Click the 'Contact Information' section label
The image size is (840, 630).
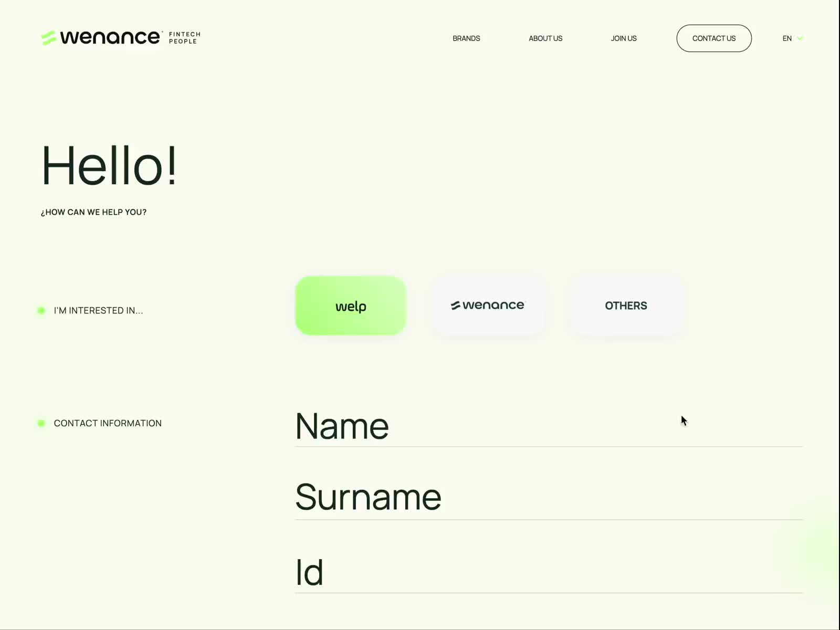108,423
